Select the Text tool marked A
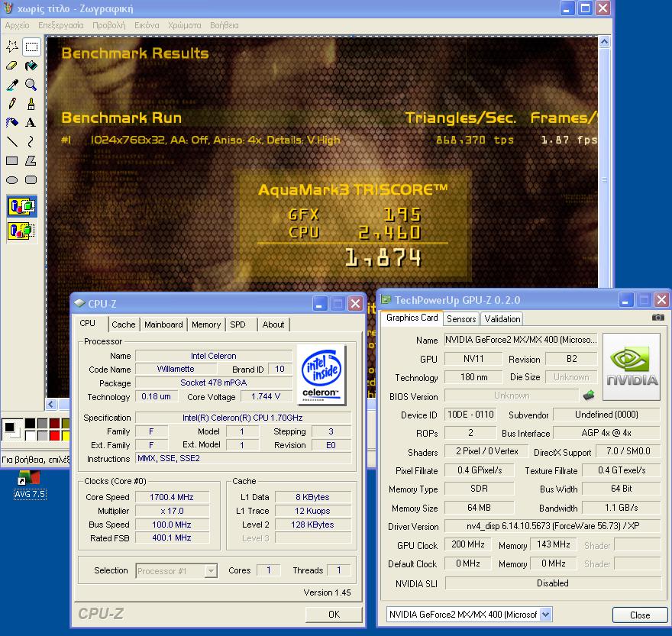672x636 pixels. point(31,123)
